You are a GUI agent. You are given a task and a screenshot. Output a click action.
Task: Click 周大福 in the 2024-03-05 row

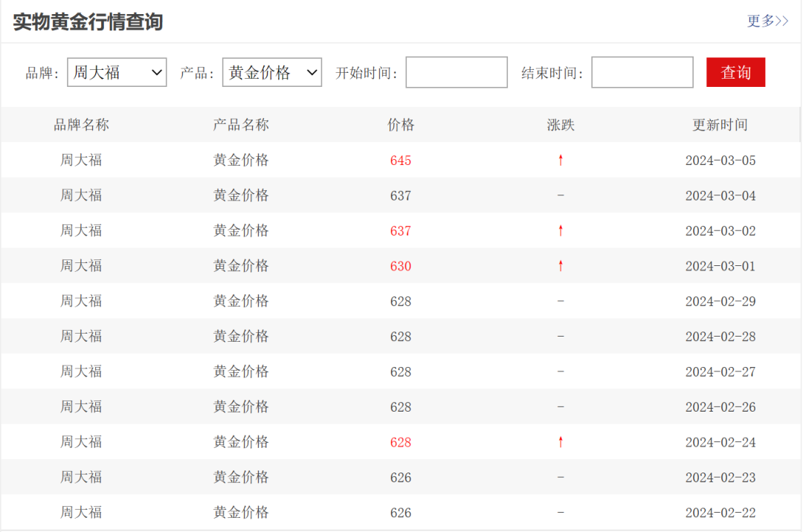coord(82,160)
